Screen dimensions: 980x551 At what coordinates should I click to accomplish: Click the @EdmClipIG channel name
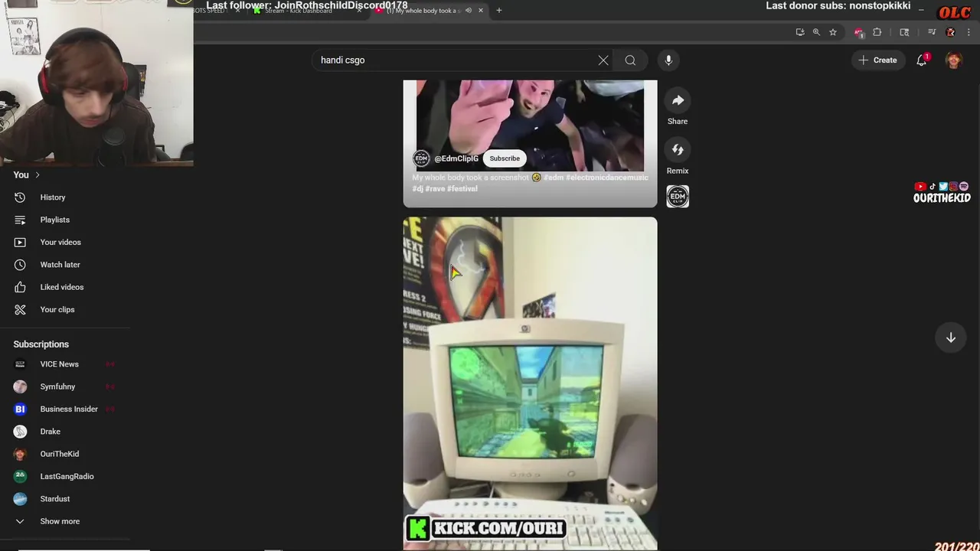pos(456,158)
